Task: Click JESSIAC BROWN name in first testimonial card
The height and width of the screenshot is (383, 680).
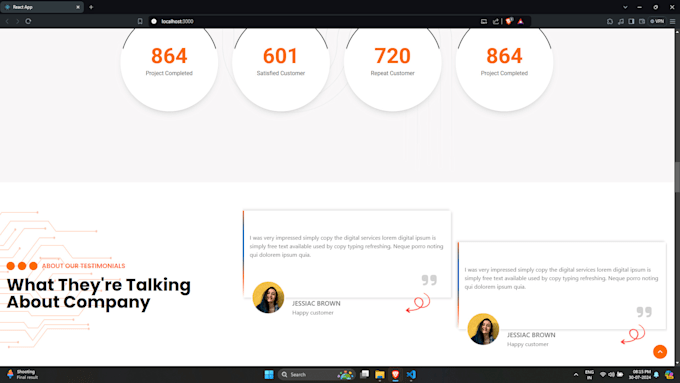Action: pyautogui.click(x=316, y=303)
